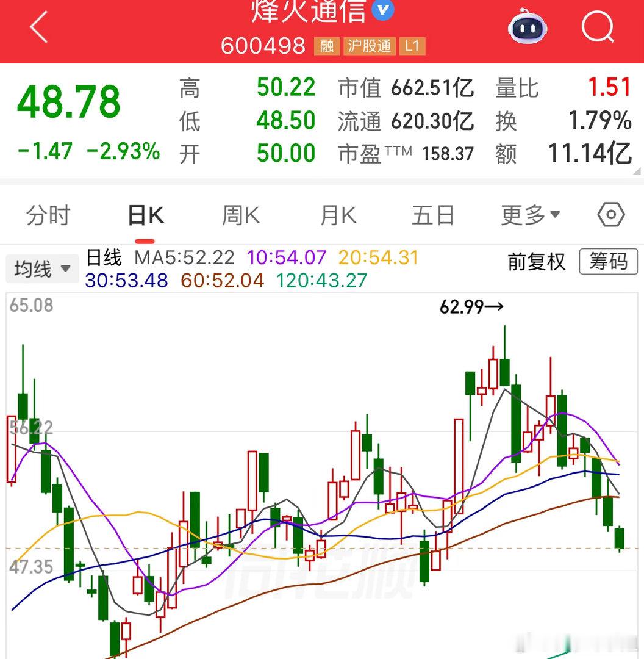Tap the change percent -2.93%

point(124,151)
